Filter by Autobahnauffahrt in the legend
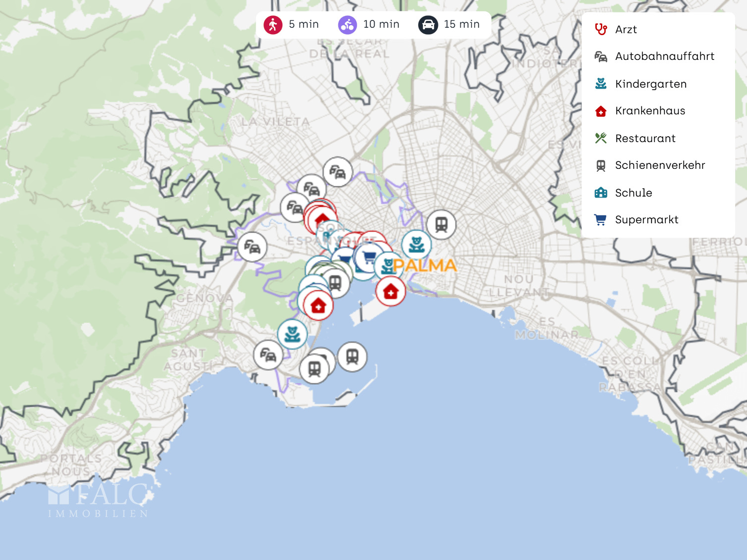 click(664, 56)
